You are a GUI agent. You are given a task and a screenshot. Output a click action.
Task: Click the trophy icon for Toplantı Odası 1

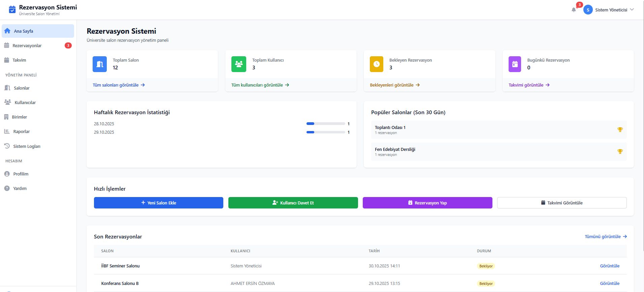click(620, 130)
